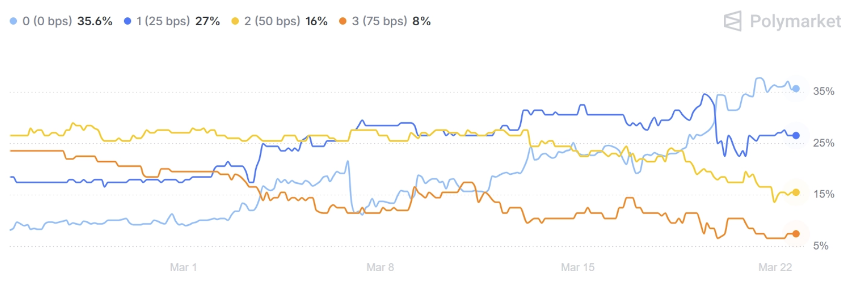Click the Polymarket logo icon
Viewport: 868px width, 298px height.
click(x=732, y=21)
